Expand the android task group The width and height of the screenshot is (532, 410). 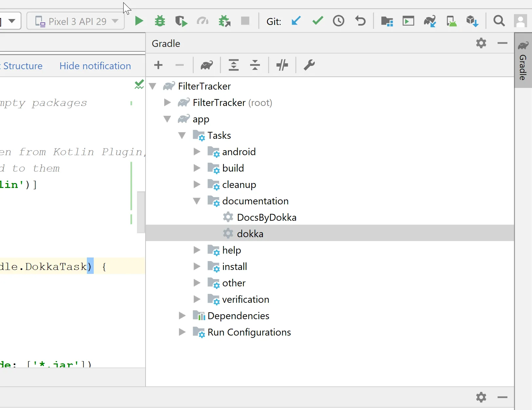coord(197,152)
